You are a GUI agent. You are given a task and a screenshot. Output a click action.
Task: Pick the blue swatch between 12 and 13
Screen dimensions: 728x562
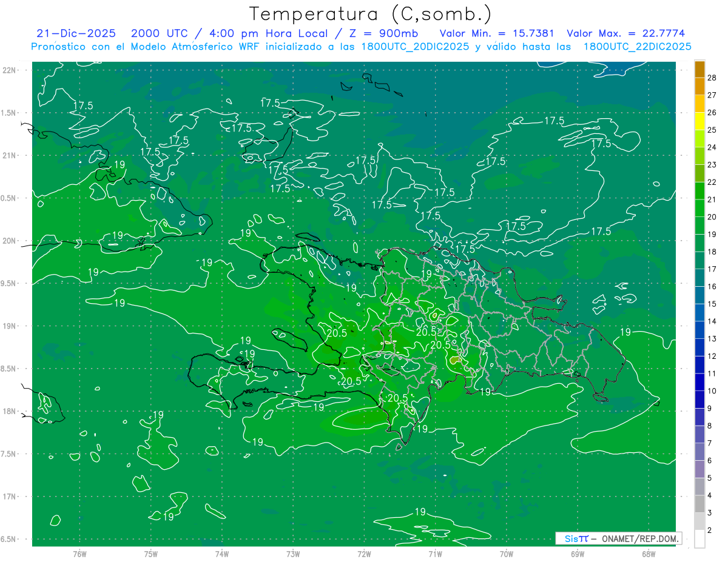(699, 347)
